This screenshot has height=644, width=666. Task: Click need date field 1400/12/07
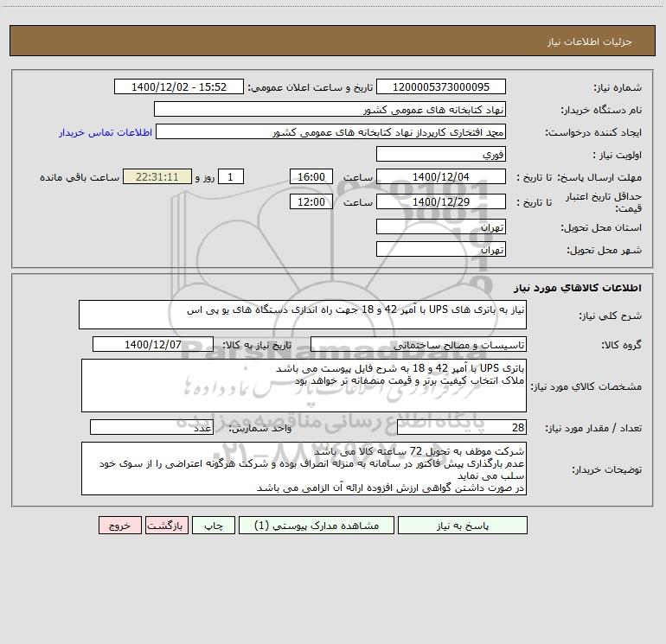[x=153, y=344]
